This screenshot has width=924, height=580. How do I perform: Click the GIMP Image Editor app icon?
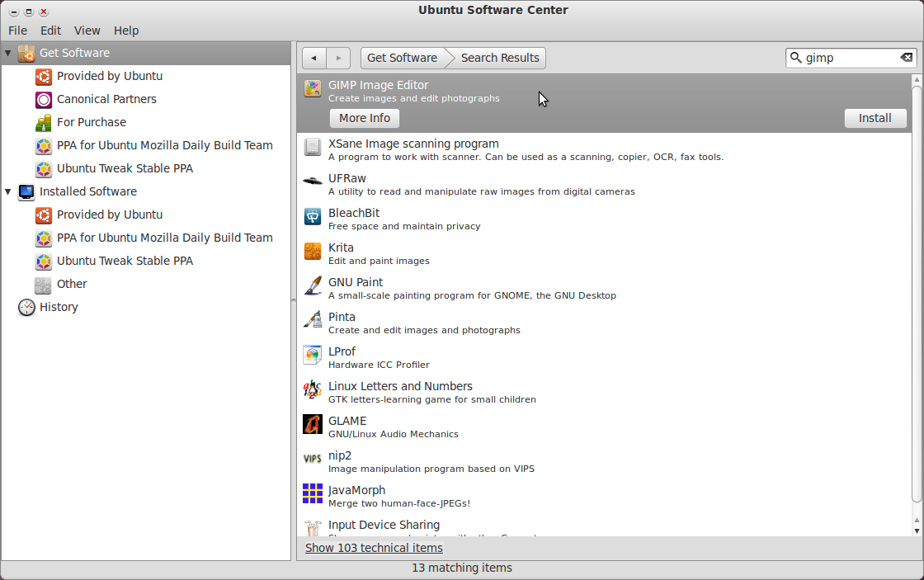[313, 88]
